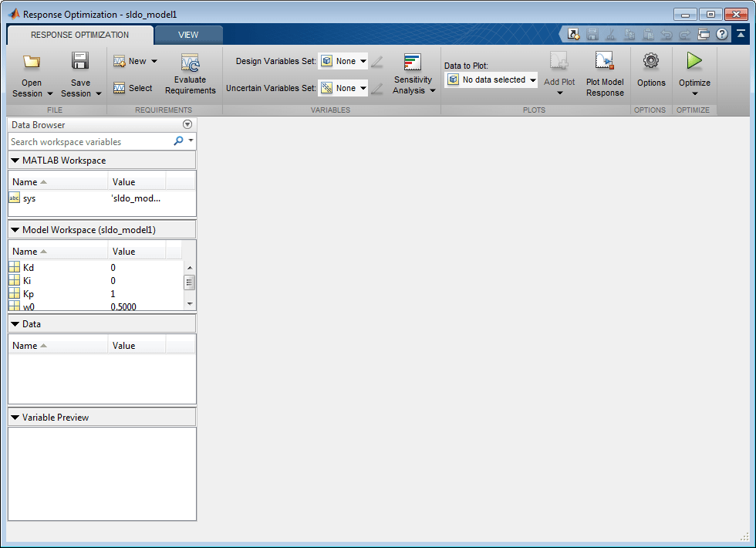Click the Model Workspace scrollbar thumb
The image size is (756, 548).
190,282
